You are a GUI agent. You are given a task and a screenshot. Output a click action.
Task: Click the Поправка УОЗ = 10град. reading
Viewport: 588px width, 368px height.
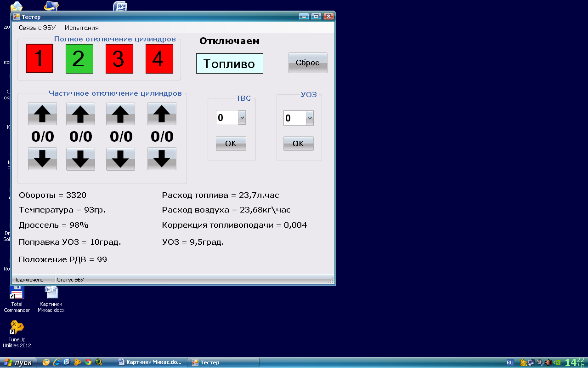point(70,242)
